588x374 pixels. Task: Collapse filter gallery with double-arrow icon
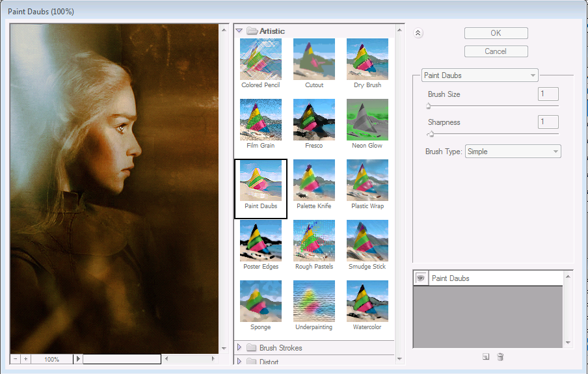[x=418, y=34]
